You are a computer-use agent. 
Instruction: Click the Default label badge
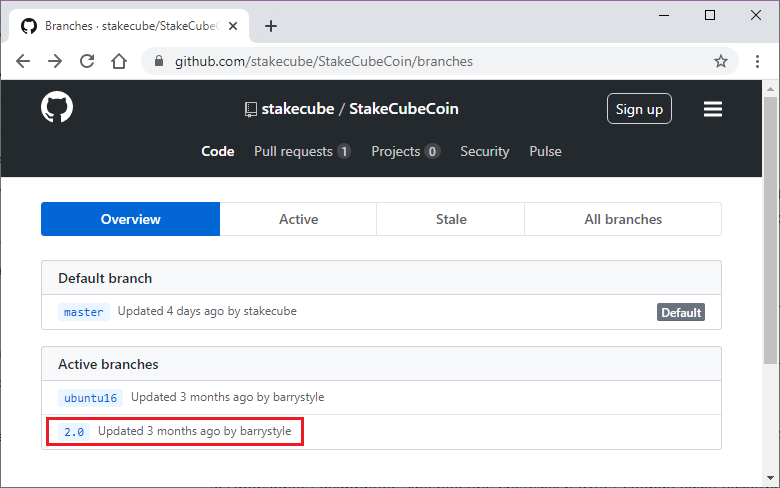(681, 312)
